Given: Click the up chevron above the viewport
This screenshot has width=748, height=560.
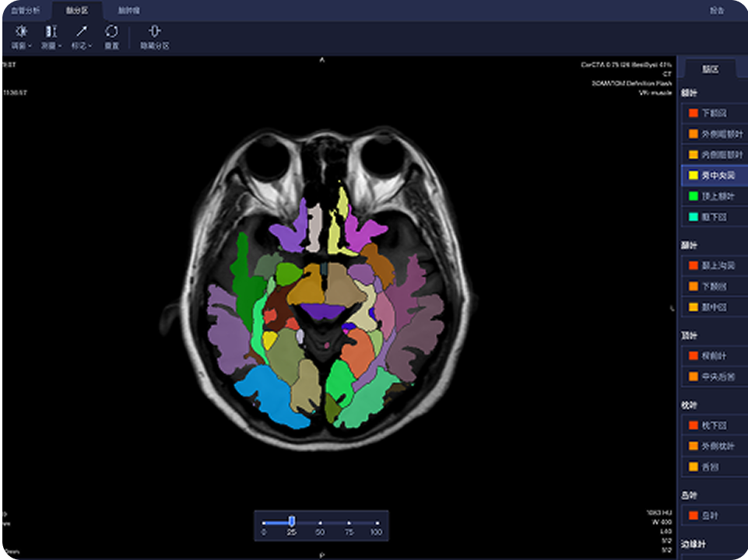Looking at the screenshot, I should [x=322, y=59].
